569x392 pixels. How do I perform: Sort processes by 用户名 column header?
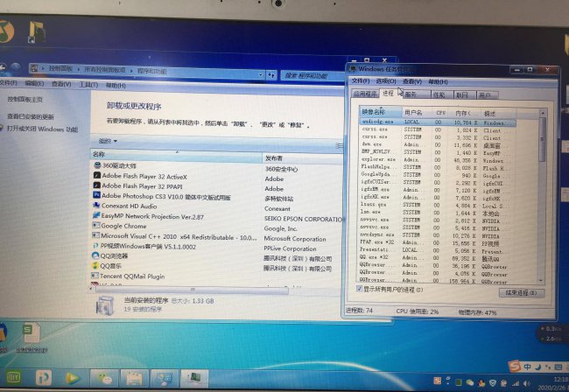[x=417, y=113]
